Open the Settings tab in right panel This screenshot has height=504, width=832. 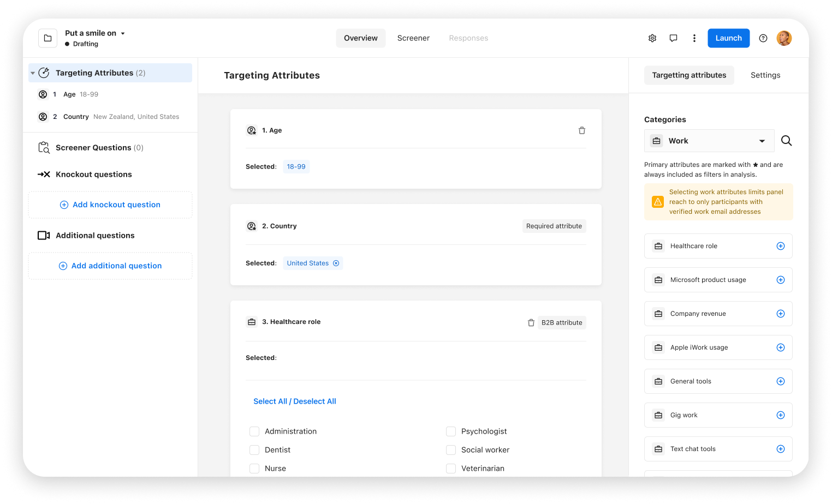tap(765, 75)
